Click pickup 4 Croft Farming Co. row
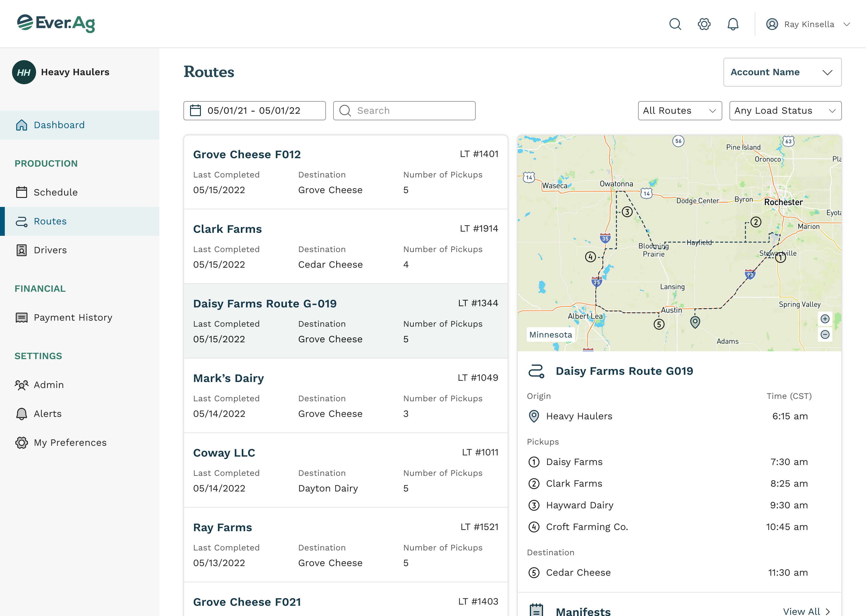This screenshot has width=866, height=616. 680,526
